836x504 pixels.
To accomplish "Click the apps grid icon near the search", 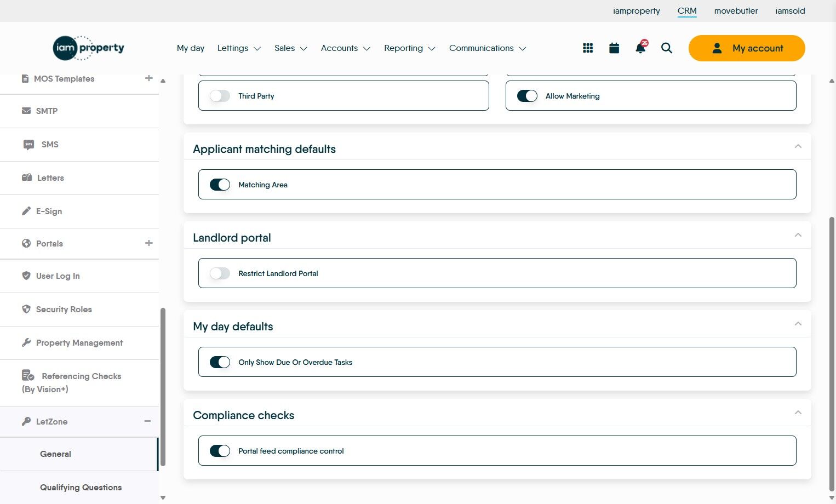I will click(587, 48).
